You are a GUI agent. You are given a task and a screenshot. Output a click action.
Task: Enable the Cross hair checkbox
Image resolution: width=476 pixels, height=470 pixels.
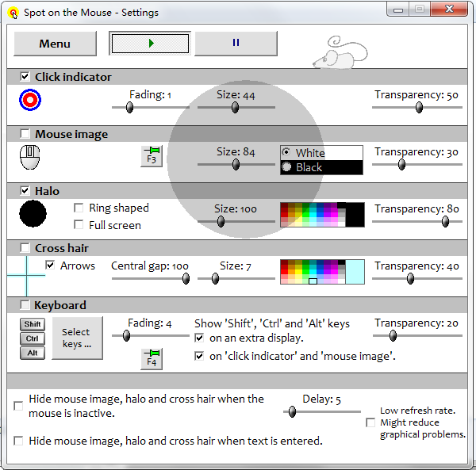pyautogui.click(x=25, y=248)
